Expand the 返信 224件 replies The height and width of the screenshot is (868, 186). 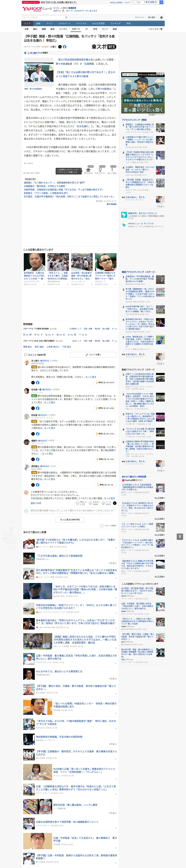click(x=36, y=503)
